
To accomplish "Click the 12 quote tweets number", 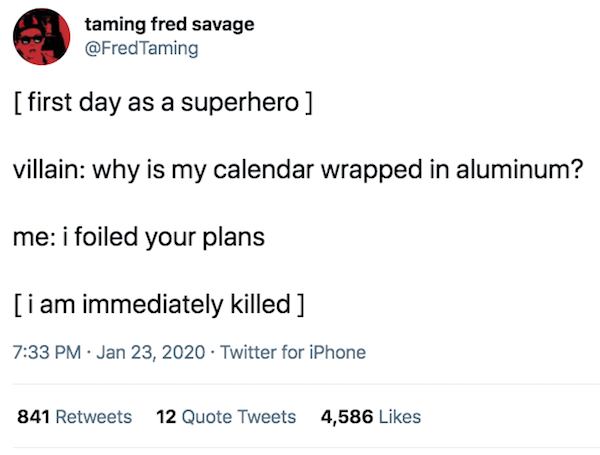I will (x=166, y=416).
